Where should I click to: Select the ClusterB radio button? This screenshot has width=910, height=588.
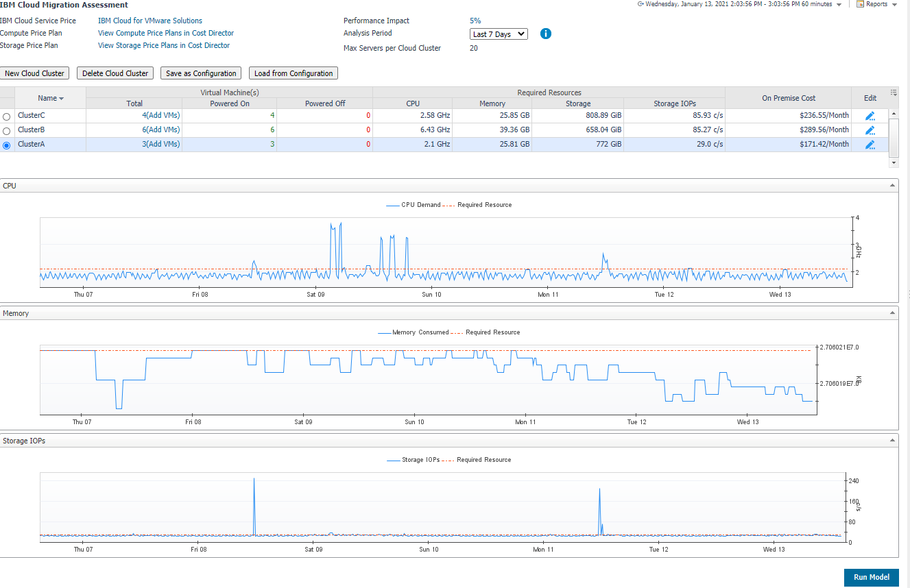click(7, 131)
